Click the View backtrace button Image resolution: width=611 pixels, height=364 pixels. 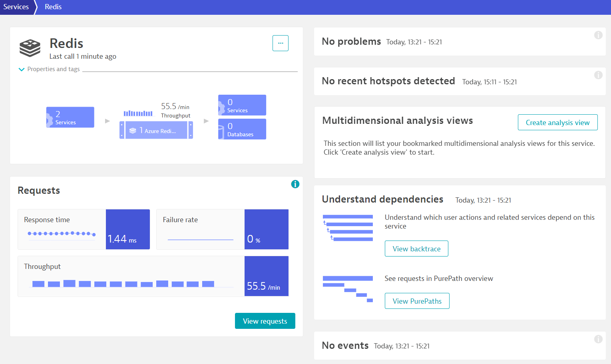pyautogui.click(x=416, y=249)
